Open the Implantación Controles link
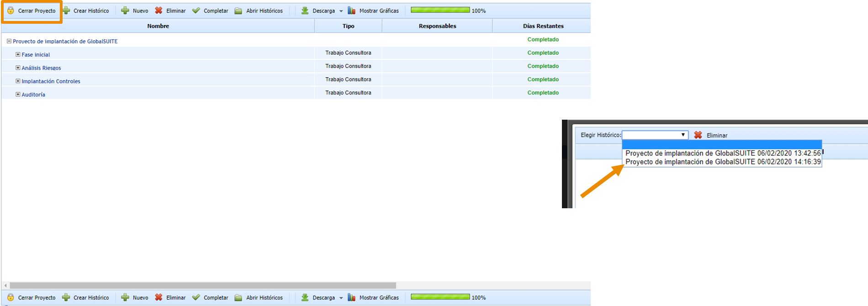The width and height of the screenshot is (868, 306). click(51, 81)
